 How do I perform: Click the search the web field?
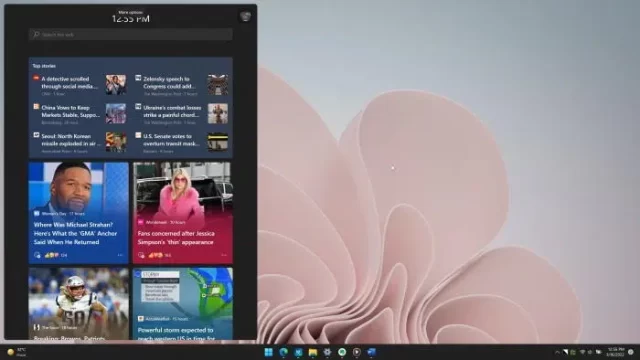[x=131, y=35]
